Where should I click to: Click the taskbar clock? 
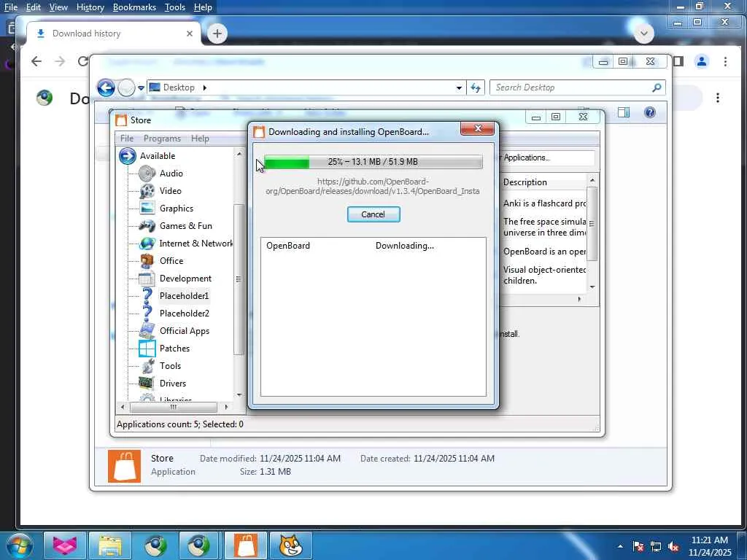point(710,546)
